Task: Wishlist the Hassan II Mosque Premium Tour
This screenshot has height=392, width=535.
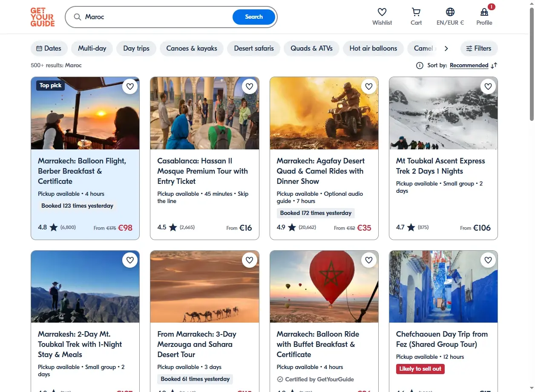Action: [x=249, y=86]
